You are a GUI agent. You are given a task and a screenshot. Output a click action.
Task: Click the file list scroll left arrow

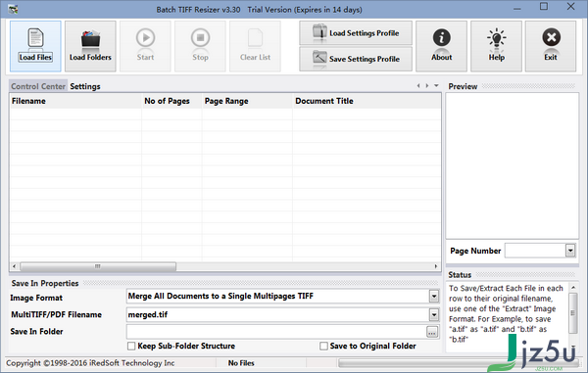tap(15, 266)
